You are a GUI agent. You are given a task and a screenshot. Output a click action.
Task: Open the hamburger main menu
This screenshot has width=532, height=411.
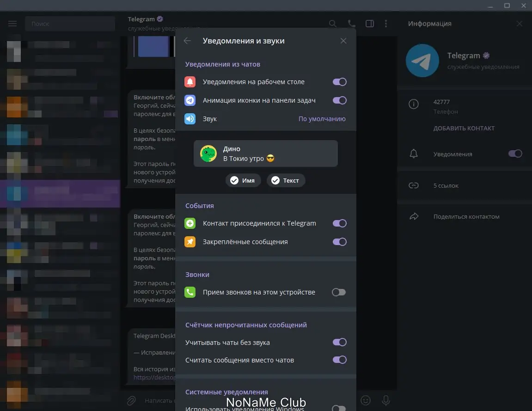12,24
